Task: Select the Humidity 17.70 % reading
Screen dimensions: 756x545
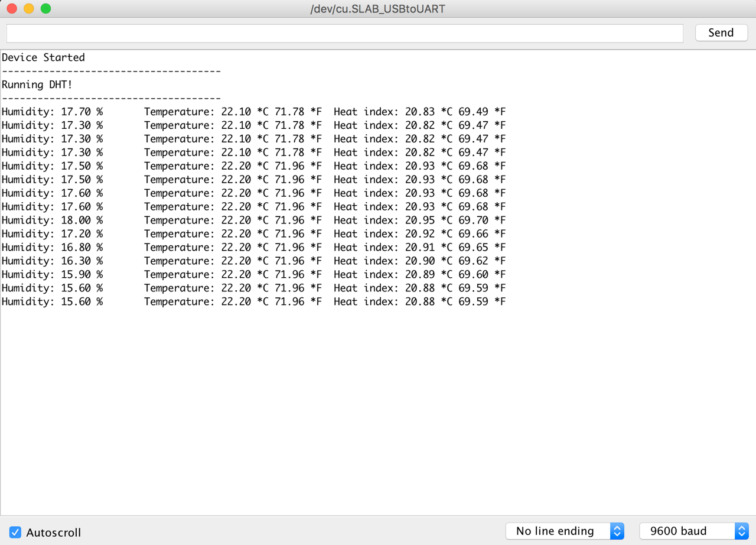Action: [52, 112]
